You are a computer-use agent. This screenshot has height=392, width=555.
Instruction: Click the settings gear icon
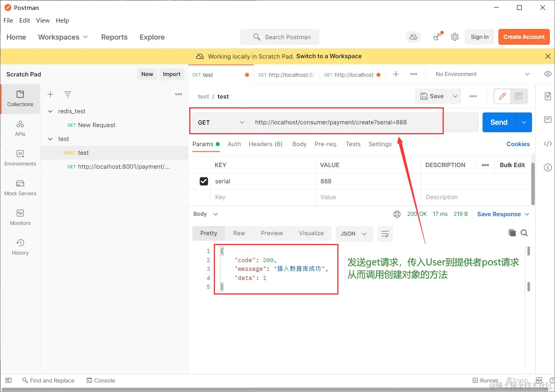[455, 37]
